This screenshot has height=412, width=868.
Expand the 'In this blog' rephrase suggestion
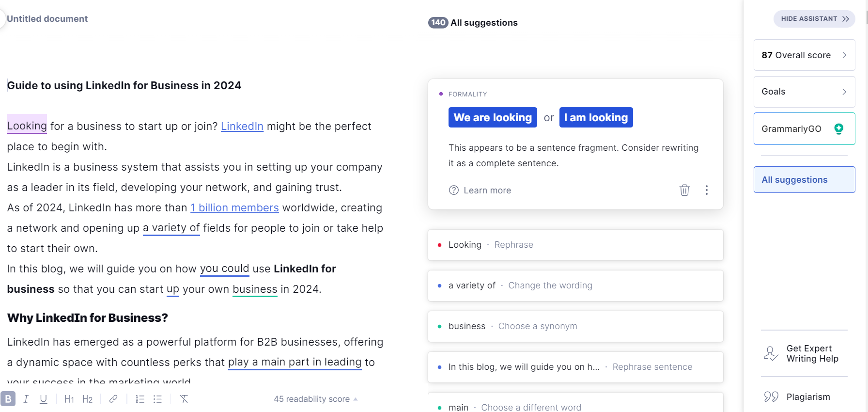tap(575, 367)
